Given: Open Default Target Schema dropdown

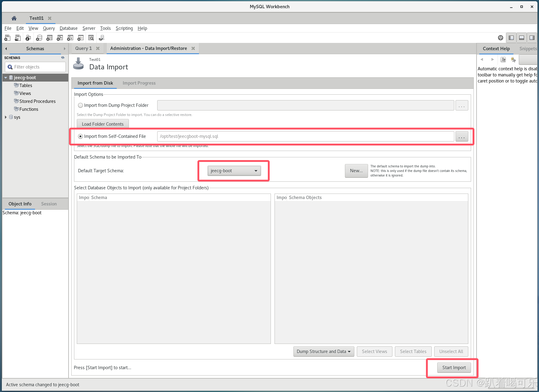Looking at the screenshot, I should (x=234, y=171).
